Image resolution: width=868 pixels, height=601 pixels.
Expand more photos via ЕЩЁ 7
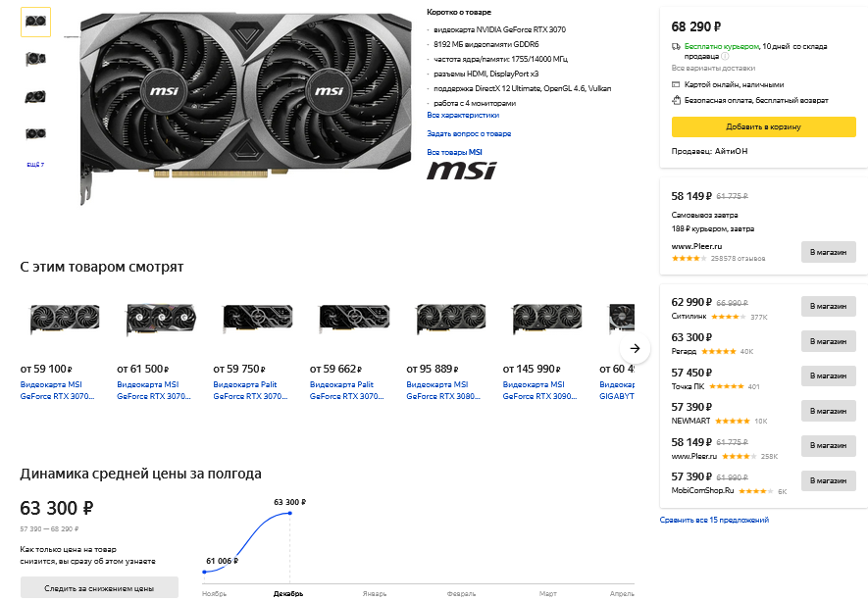click(x=35, y=164)
